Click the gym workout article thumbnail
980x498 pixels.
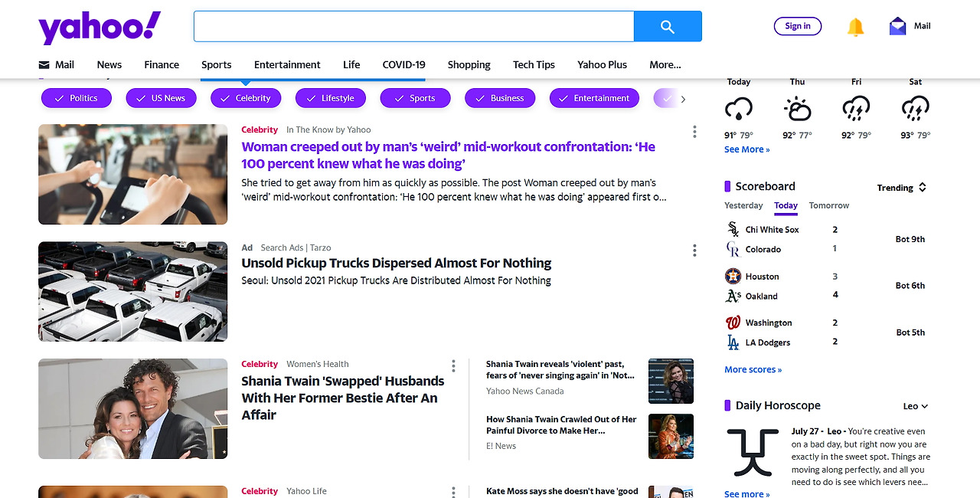(133, 174)
